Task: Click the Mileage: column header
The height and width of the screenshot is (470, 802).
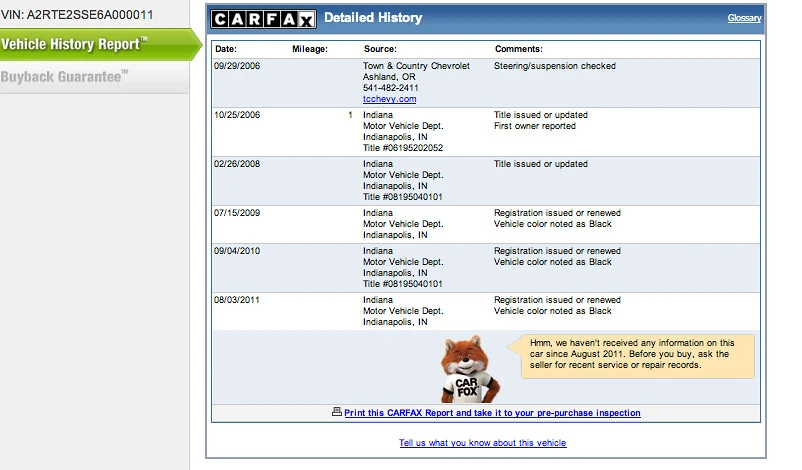Action: point(310,49)
